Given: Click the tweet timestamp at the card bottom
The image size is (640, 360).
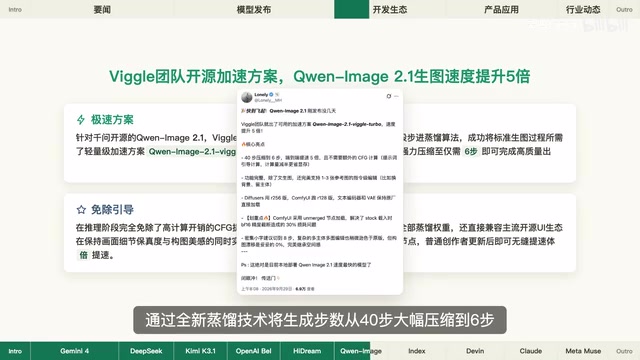Looking at the screenshot, I should pos(266,289).
